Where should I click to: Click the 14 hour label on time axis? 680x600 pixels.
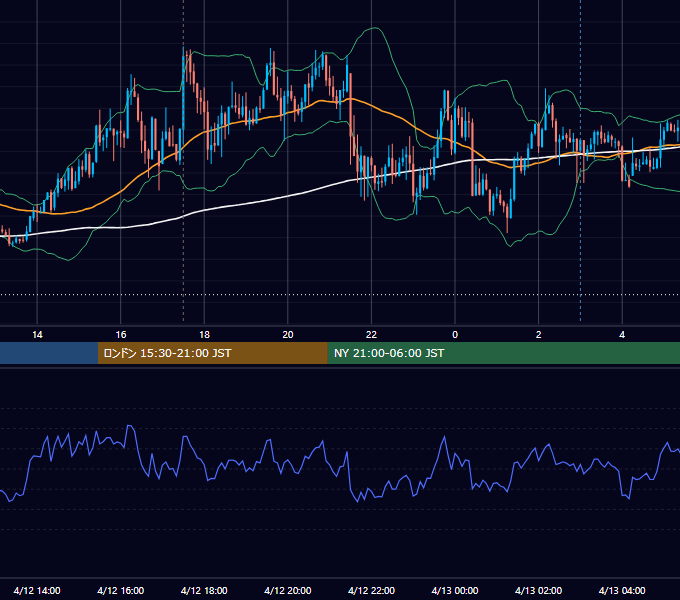pyautogui.click(x=37, y=335)
